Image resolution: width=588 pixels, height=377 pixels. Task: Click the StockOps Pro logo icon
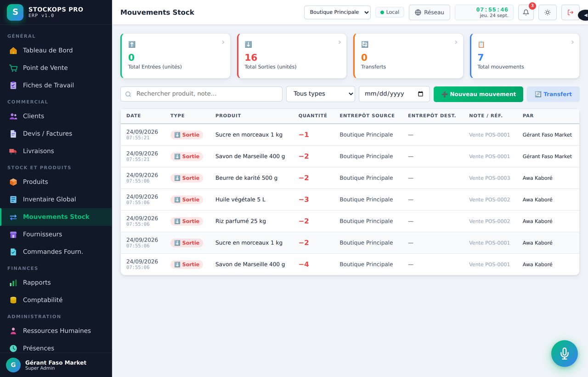(x=15, y=12)
